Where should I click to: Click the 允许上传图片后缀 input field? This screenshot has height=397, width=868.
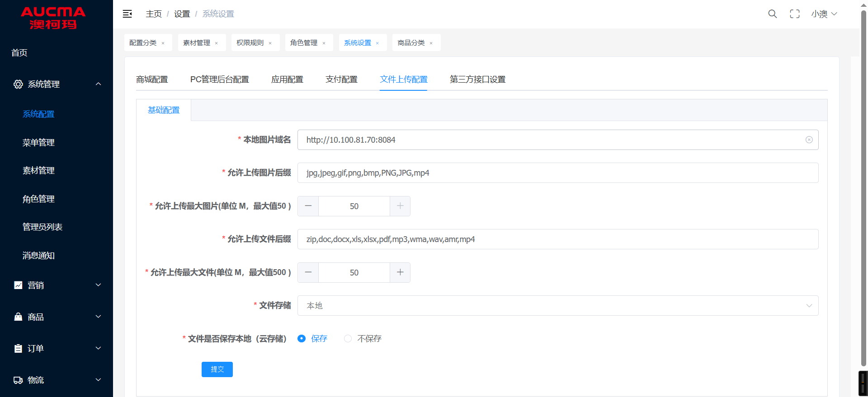558,173
